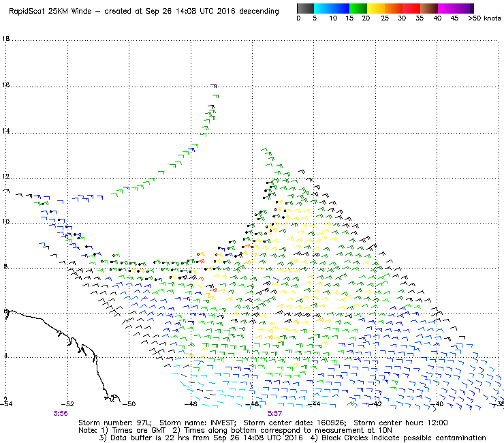
Task: Click the legend tick label 40
Action: click(x=437, y=18)
